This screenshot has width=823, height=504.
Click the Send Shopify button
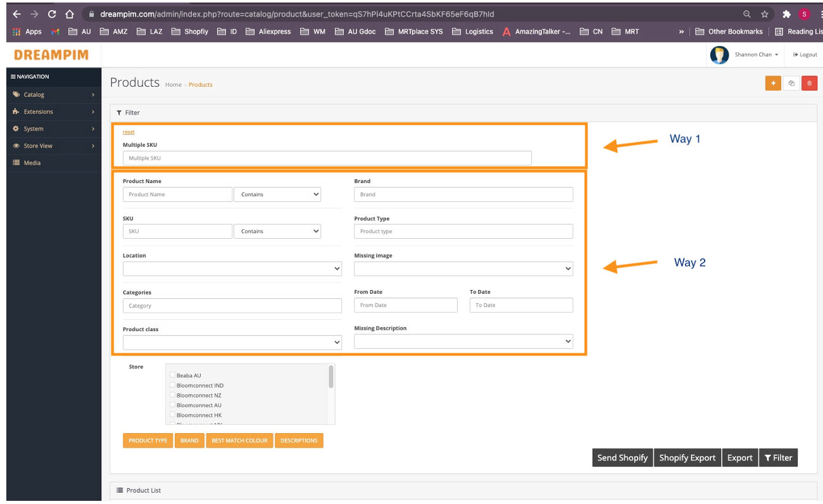pyautogui.click(x=622, y=458)
